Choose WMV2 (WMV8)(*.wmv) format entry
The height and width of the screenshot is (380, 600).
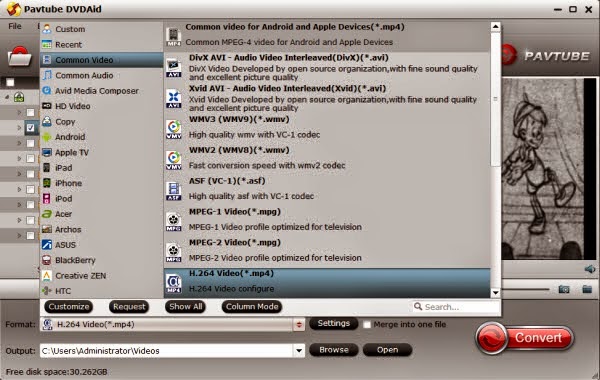327,159
